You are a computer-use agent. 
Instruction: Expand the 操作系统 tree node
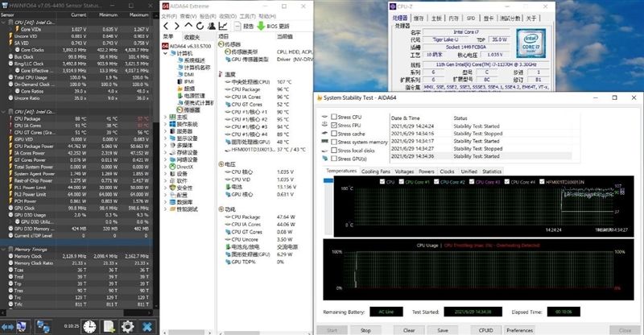[166, 123]
